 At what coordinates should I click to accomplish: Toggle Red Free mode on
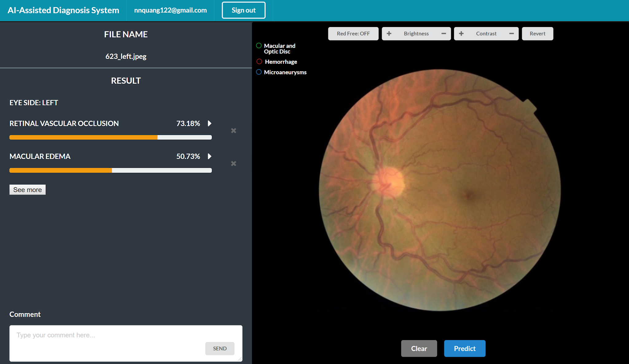pos(353,33)
